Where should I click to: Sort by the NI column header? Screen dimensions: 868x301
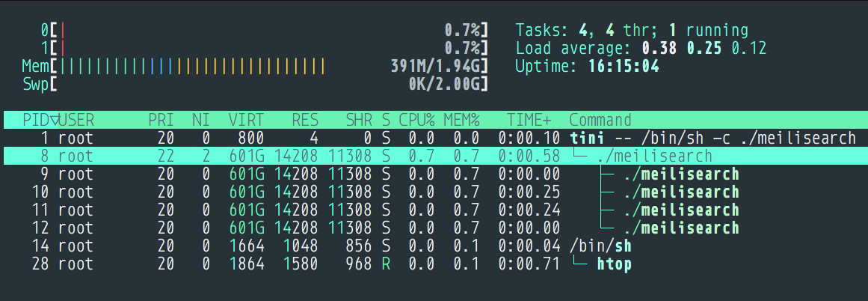click(x=201, y=120)
